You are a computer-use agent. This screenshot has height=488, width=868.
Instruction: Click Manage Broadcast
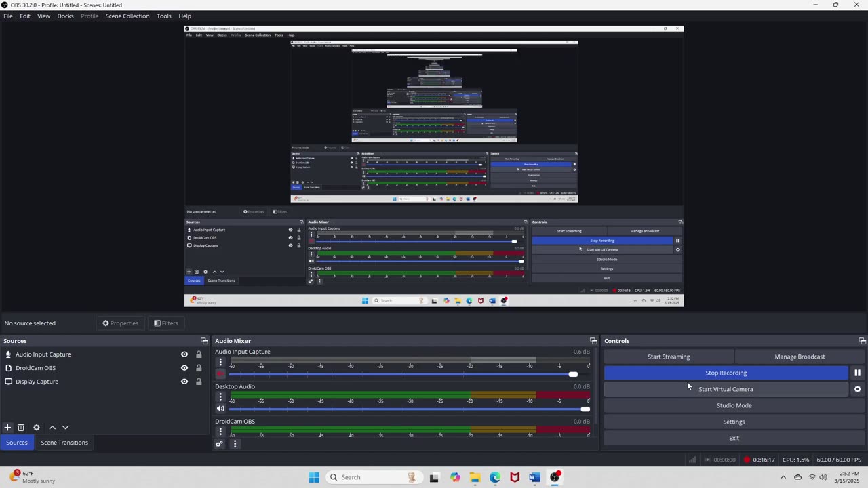pyautogui.click(x=800, y=357)
